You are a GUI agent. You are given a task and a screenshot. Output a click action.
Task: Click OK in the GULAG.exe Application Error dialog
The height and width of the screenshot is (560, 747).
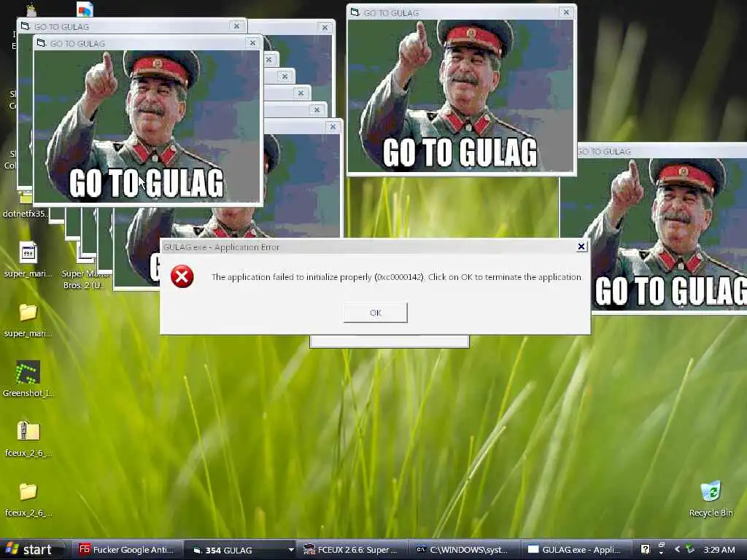click(x=376, y=312)
